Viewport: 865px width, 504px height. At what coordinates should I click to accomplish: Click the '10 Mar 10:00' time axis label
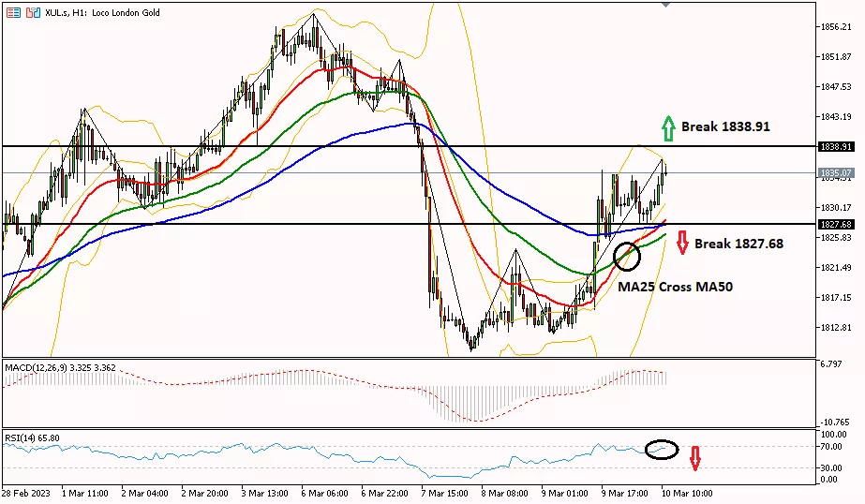pos(686,493)
